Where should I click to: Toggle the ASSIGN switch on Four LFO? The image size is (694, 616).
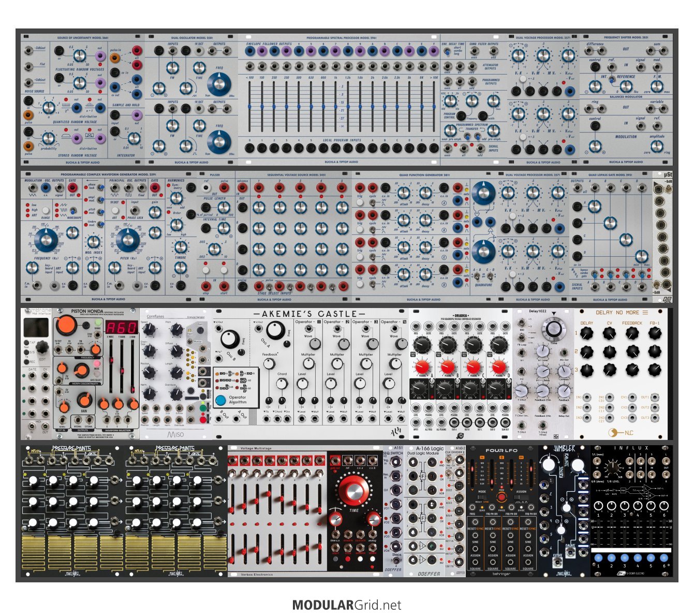click(x=521, y=497)
